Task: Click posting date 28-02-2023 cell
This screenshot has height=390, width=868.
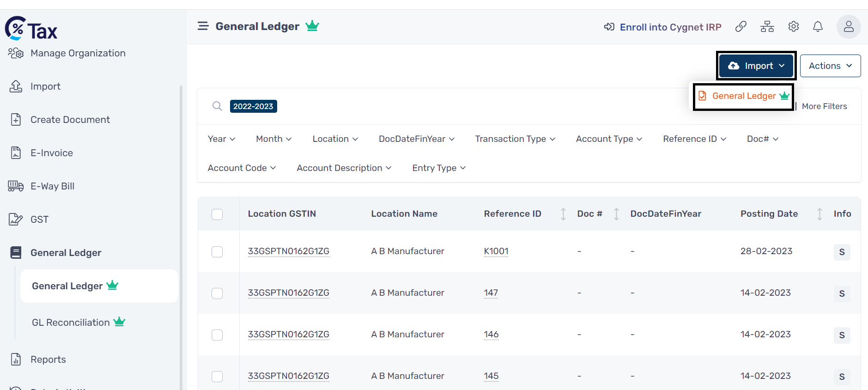Action: click(766, 251)
